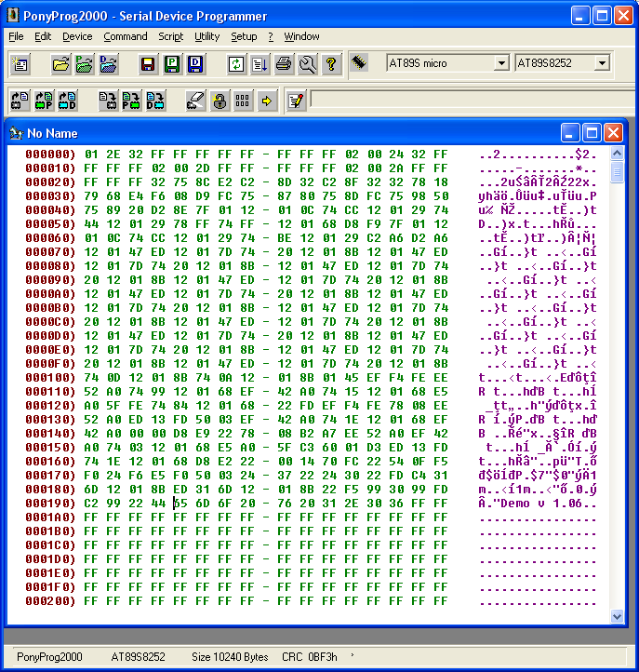Click 'Size 10240 Bytes' in status bar
This screenshot has height=672, width=639.
[230, 657]
